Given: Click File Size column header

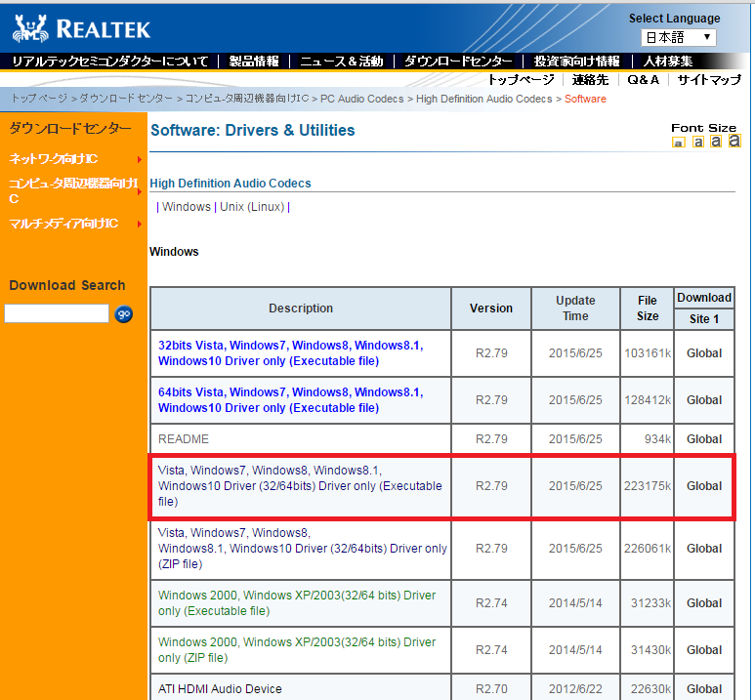Looking at the screenshot, I should (648, 309).
